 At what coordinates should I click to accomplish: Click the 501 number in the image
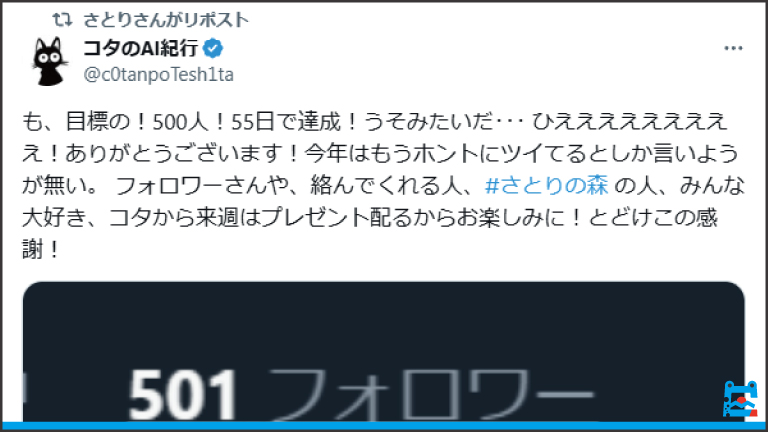(x=183, y=395)
